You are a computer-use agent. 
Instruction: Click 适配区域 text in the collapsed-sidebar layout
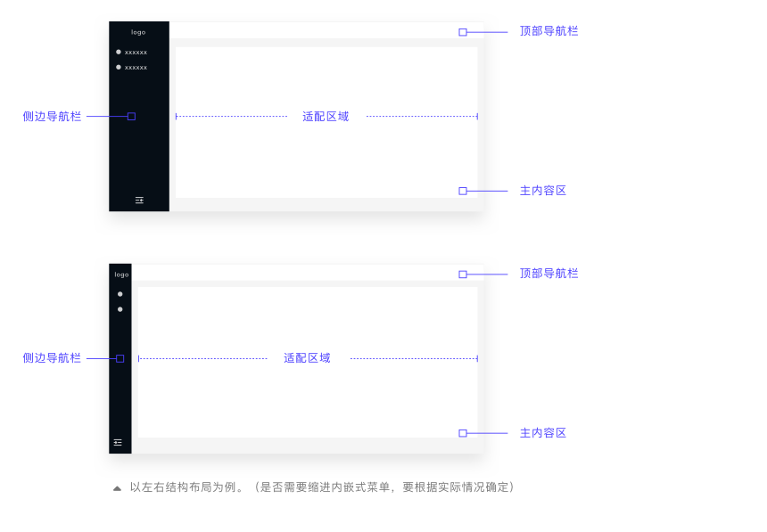pos(307,358)
